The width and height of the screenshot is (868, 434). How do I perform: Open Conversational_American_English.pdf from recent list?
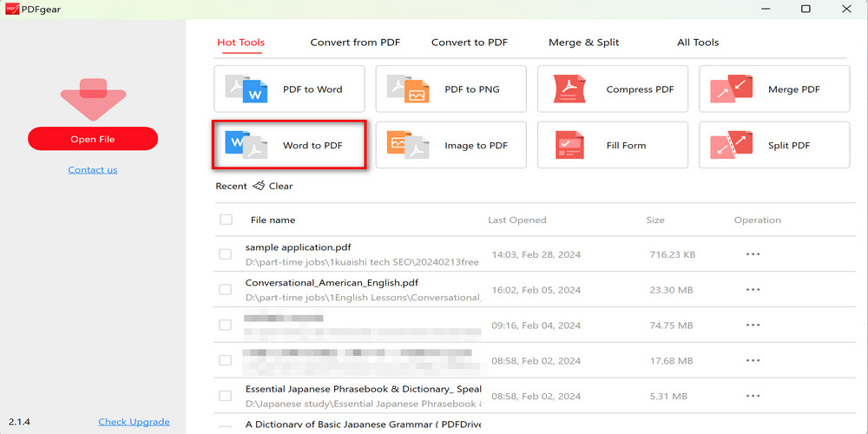332,283
